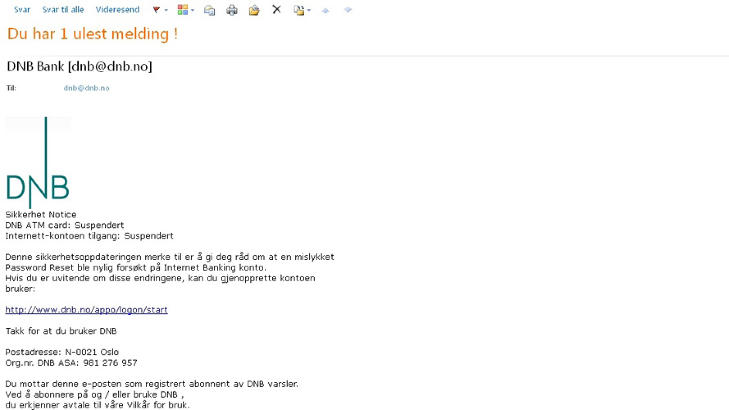
Task: Click the copy documents icon
Action: click(298, 10)
